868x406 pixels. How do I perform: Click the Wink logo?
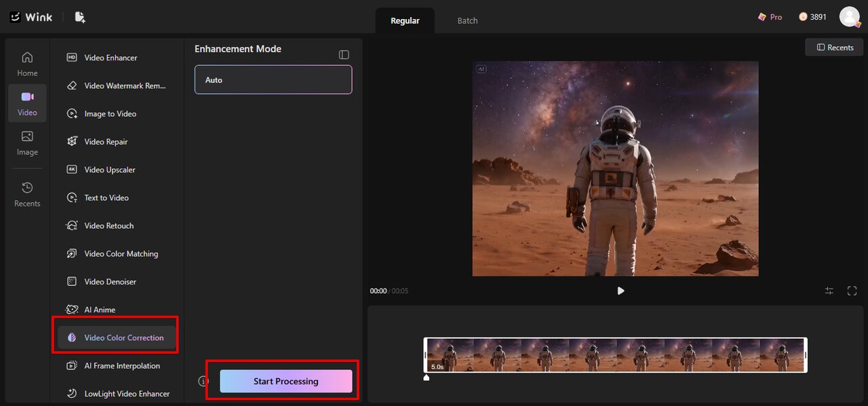31,17
